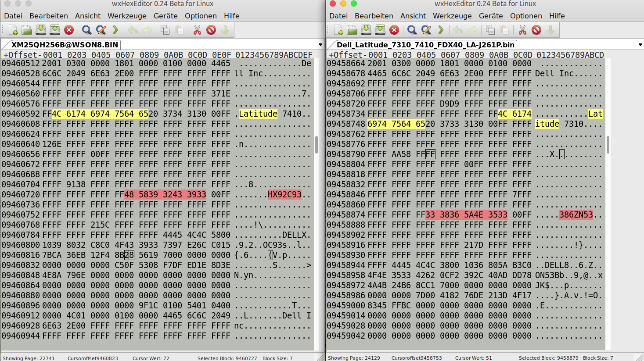Open Find magnifier in right window toolbar
The height and width of the screenshot is (361, 644).
point(412,30)
